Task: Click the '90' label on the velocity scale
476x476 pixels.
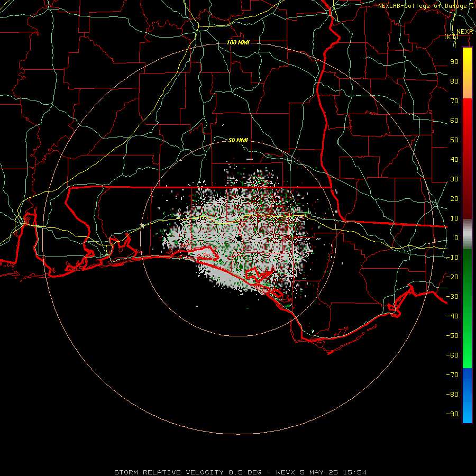Action: [454, 62]
